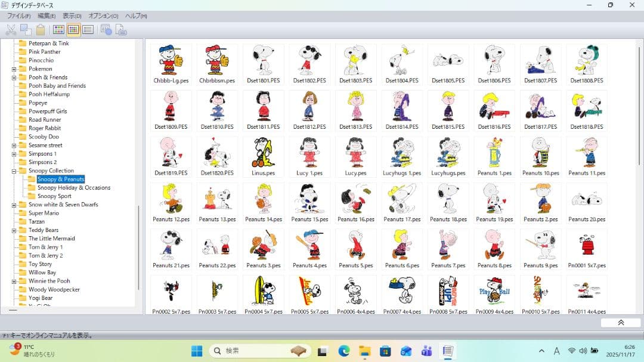Click the double-chevron up button at bottom right
The width and height of the screenshot is (644, 362).
(620, 323)
